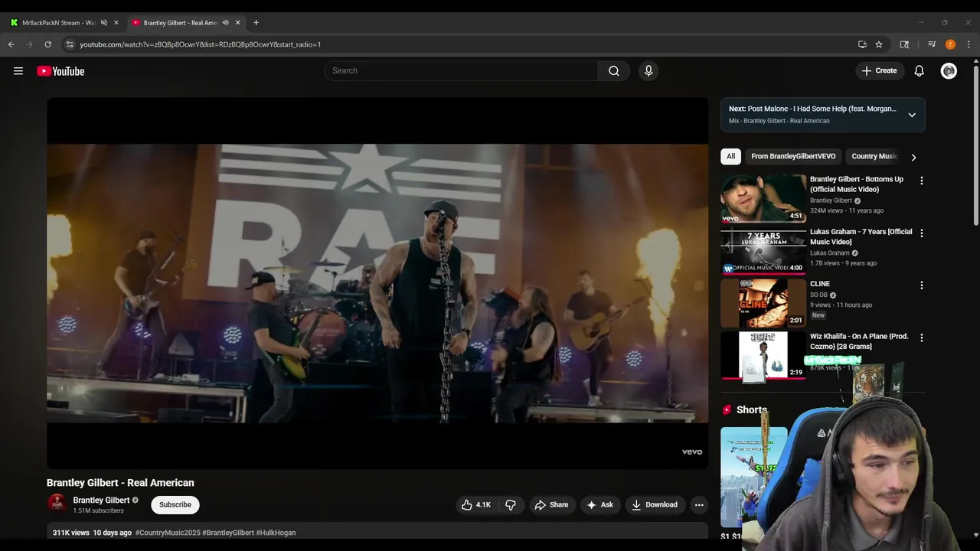Reload the page with the refresh icon
The width and height of the screenshot is (980, 551).
(x=47, y=44)
